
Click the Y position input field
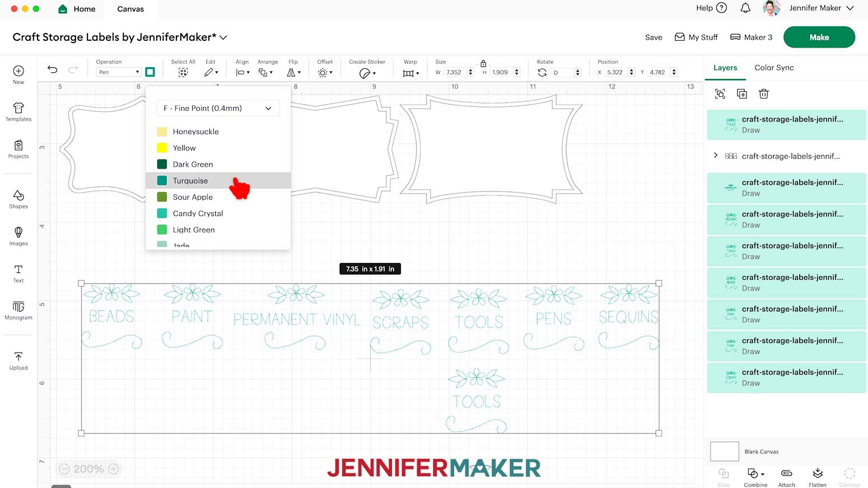tap(659, 72)
